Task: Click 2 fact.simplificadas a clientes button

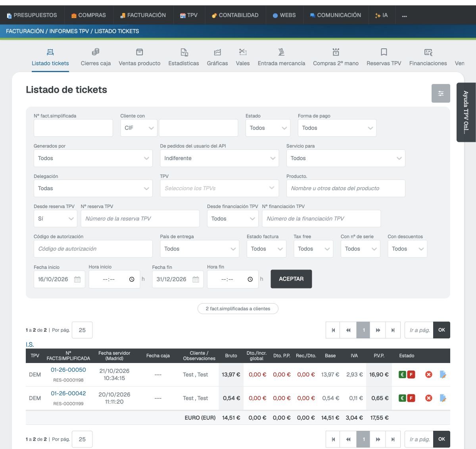Action: [238, 309]
